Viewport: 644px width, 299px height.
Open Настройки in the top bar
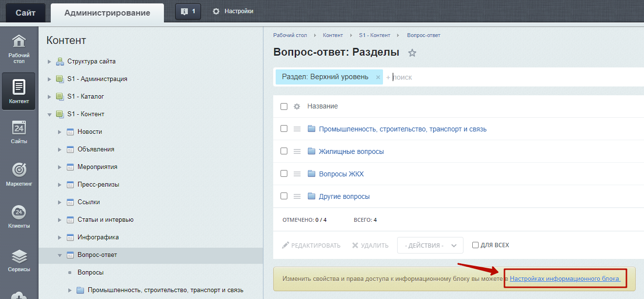(233, 11)
